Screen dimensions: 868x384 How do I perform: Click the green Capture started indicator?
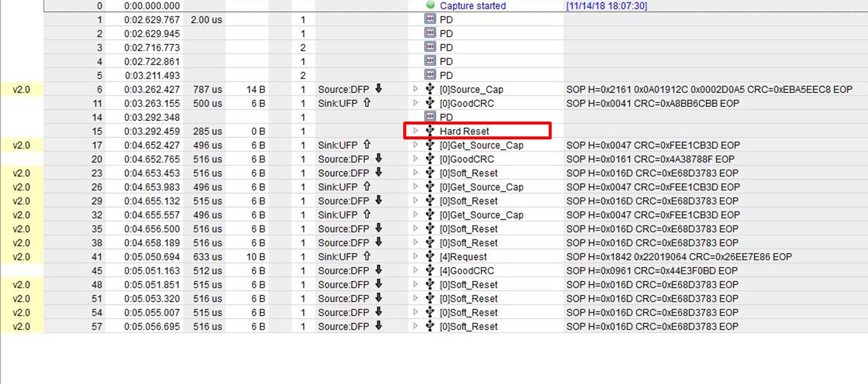point(431,5)
